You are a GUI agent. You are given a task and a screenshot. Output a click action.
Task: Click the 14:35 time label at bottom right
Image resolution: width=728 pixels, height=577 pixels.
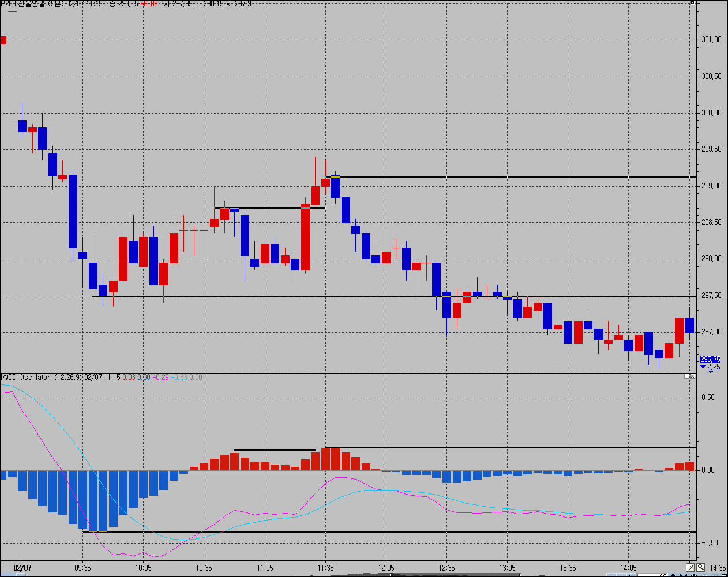(x=717, y=568)
